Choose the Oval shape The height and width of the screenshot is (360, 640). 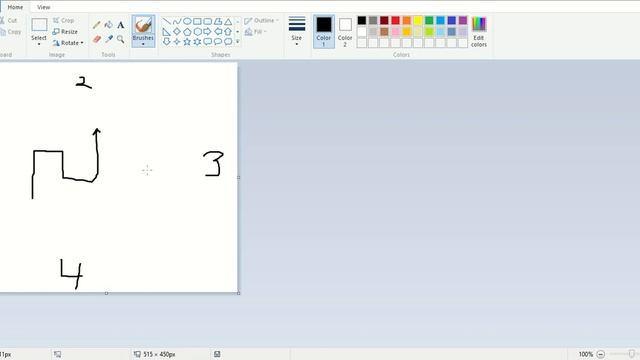point(187,21)
